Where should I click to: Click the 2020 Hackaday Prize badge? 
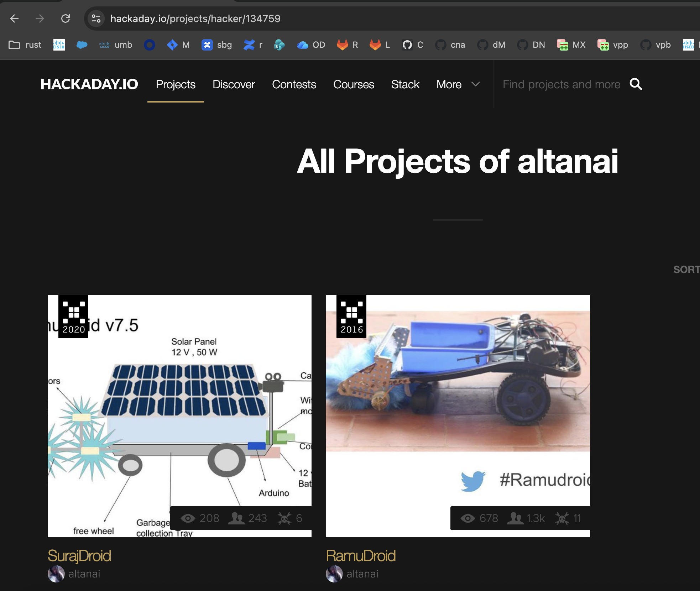pyautogui.click(x=73, y=317)
